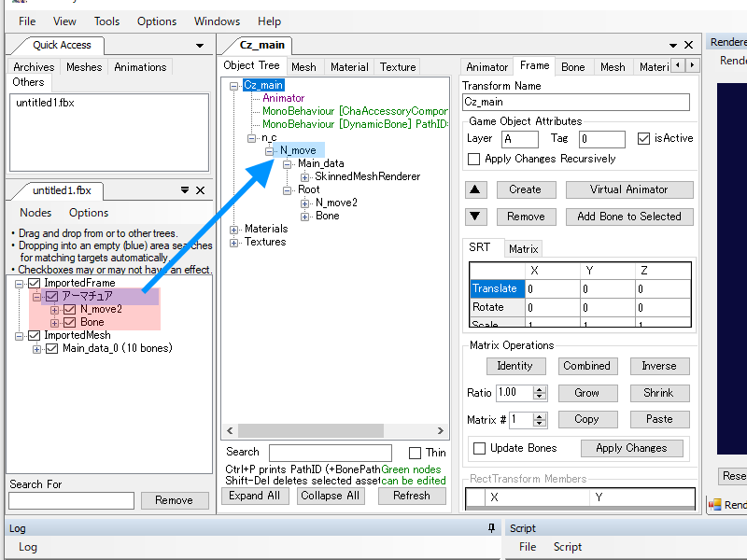Switch to the Material tab beside Object Tree
Image resolution: width=747 pixels, height=560 pixels.
349,67
